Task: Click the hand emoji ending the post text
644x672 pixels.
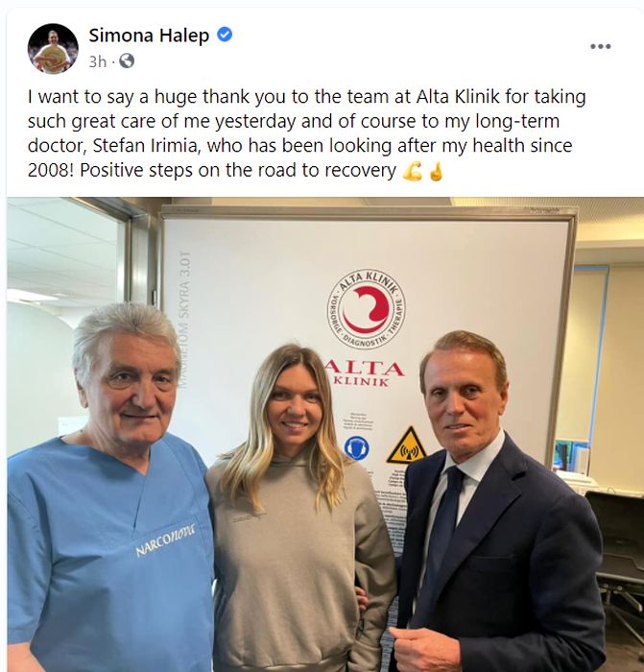Action: pyautogui.click(x=436, y=172)
